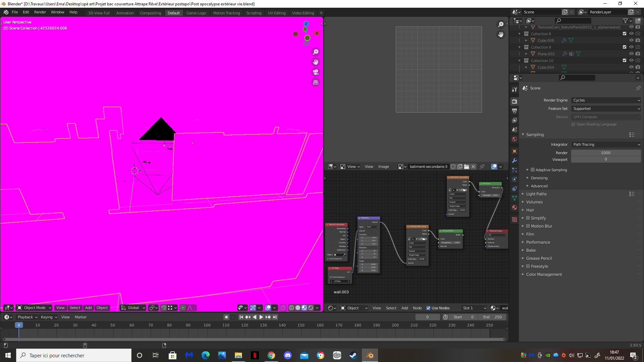Open the Physics properties tab

point(515,179)
